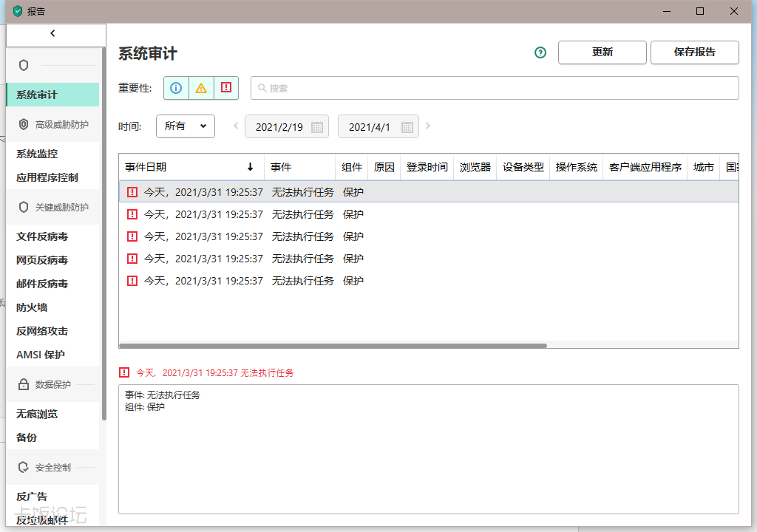This screenshot has width=757, height=532.
Task: Select the 高级威胁防护 shield icon in sidebar
Action: [23, 124]
